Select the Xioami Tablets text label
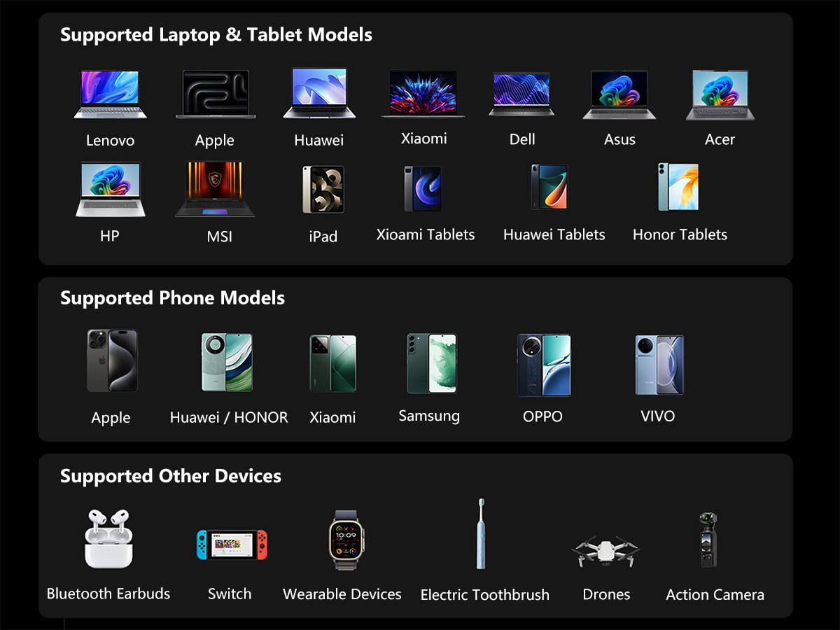 425,234
